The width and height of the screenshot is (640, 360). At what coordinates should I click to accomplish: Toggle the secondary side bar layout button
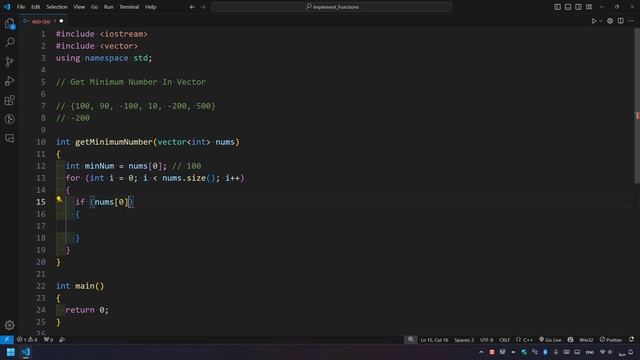[578, 7]
